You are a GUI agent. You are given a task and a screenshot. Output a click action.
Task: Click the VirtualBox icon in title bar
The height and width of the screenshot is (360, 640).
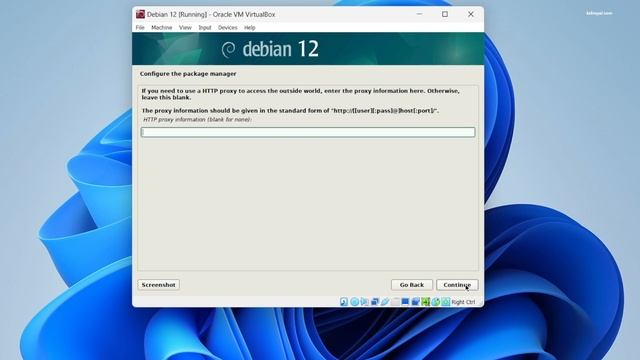click(140, 14)
